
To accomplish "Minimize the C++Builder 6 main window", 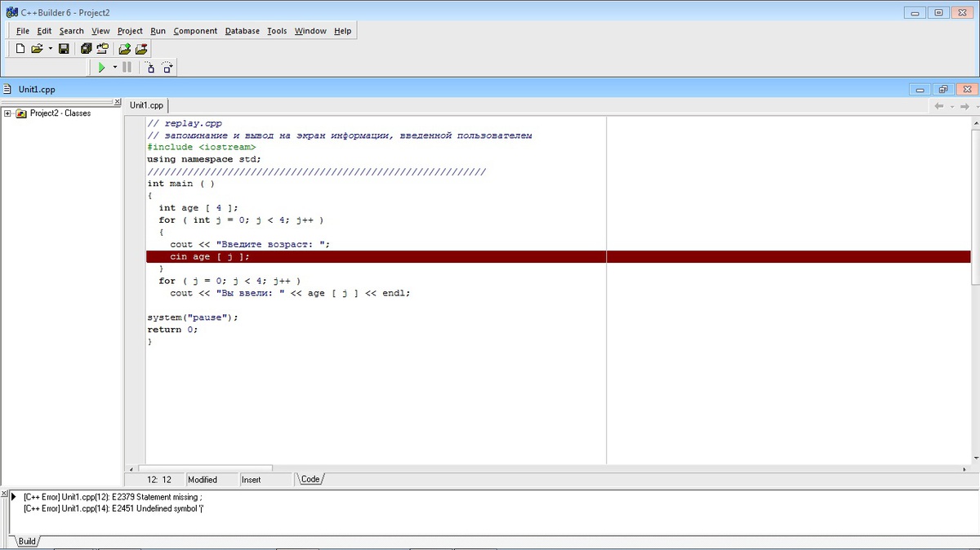I will point(915,12).
